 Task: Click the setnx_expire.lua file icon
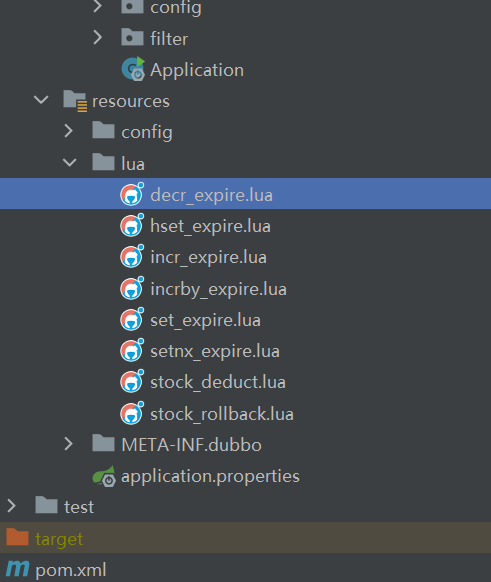pyautogui.click(x=132, y=350)
